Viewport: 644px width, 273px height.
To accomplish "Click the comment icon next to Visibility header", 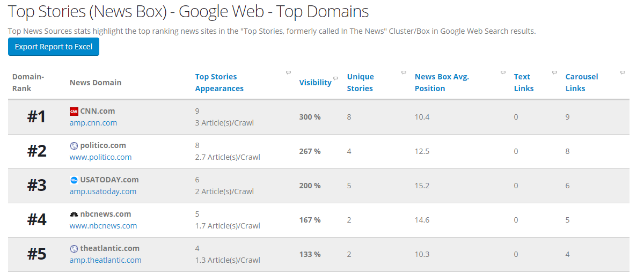I will pos(336,78).
